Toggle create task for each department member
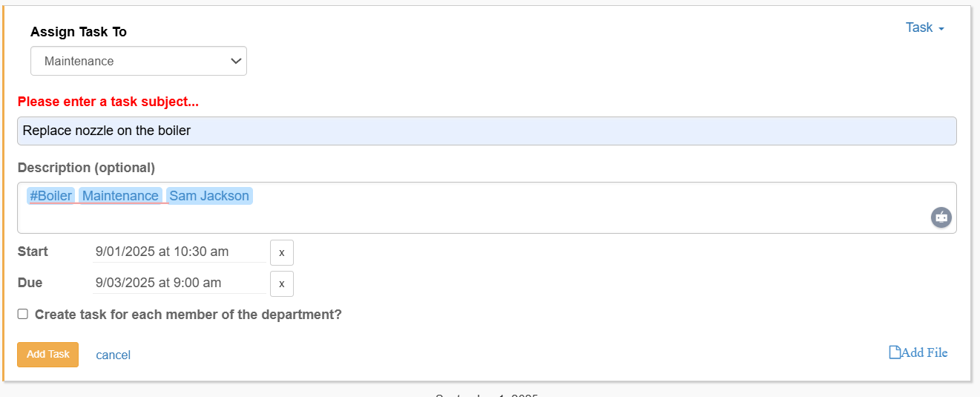This screenshot has height=397, width=980. coord(23,314)
